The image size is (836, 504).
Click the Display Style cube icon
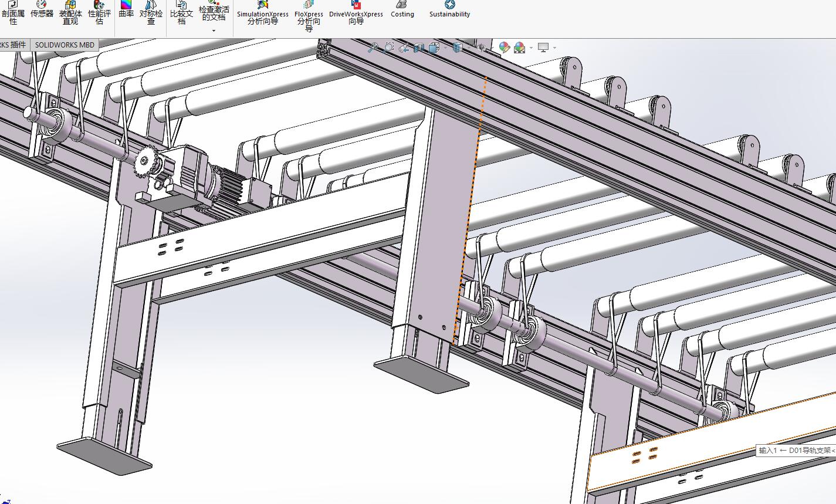click(458, 48)
